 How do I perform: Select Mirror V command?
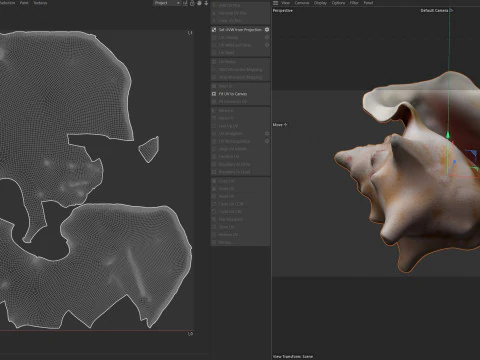(240, 118)
